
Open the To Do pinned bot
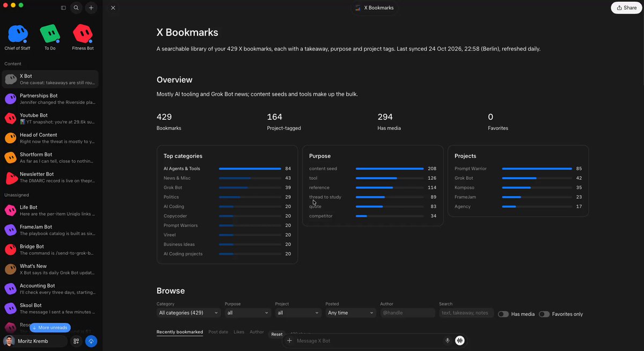[50, 38]
